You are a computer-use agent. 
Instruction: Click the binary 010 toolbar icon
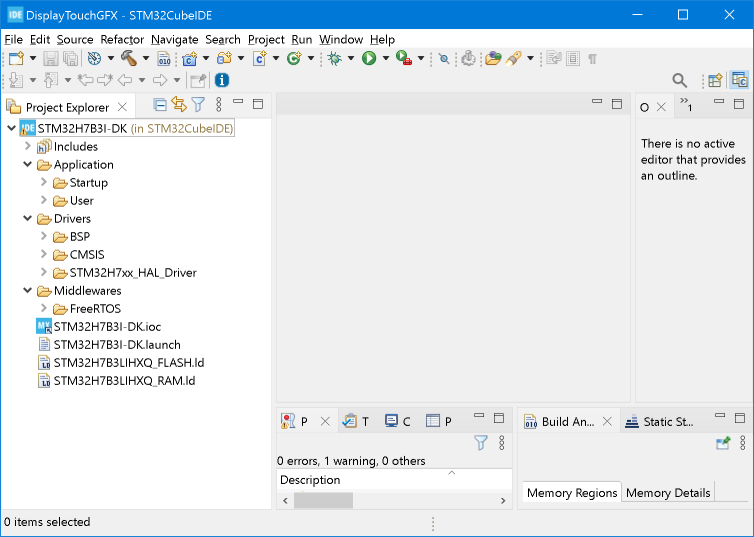164,59
